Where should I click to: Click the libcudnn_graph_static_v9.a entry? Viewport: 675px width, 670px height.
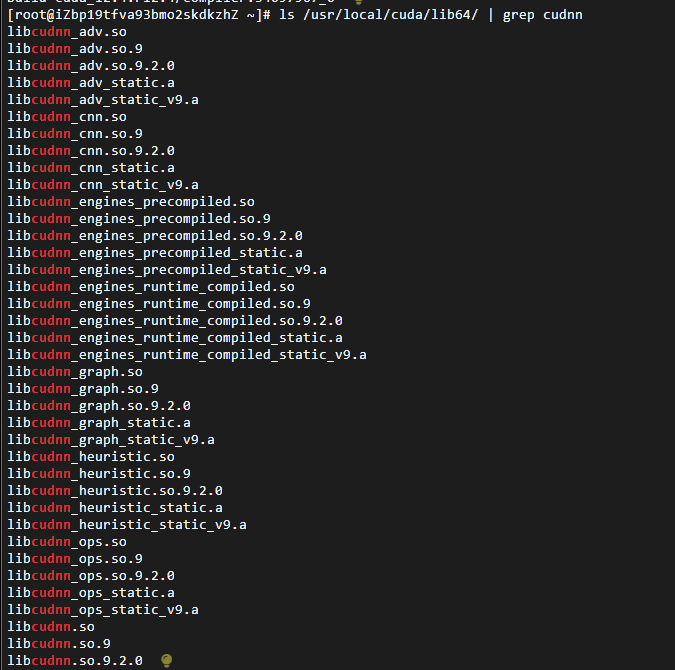click(x=111, y=440)
